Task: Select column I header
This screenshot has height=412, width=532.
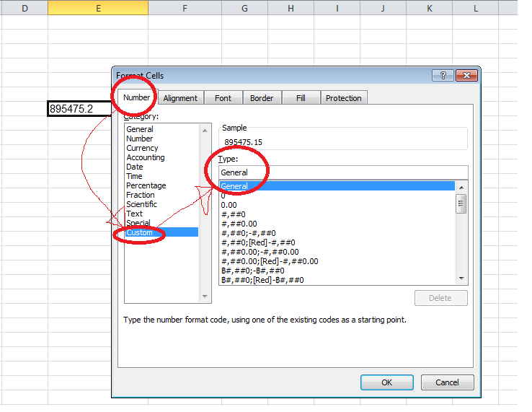Action: (x=337, y=8)
